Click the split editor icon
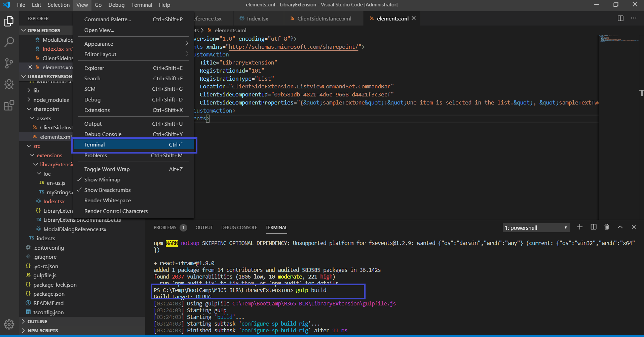This screenshot has height=337, width=644. point(621,18)
